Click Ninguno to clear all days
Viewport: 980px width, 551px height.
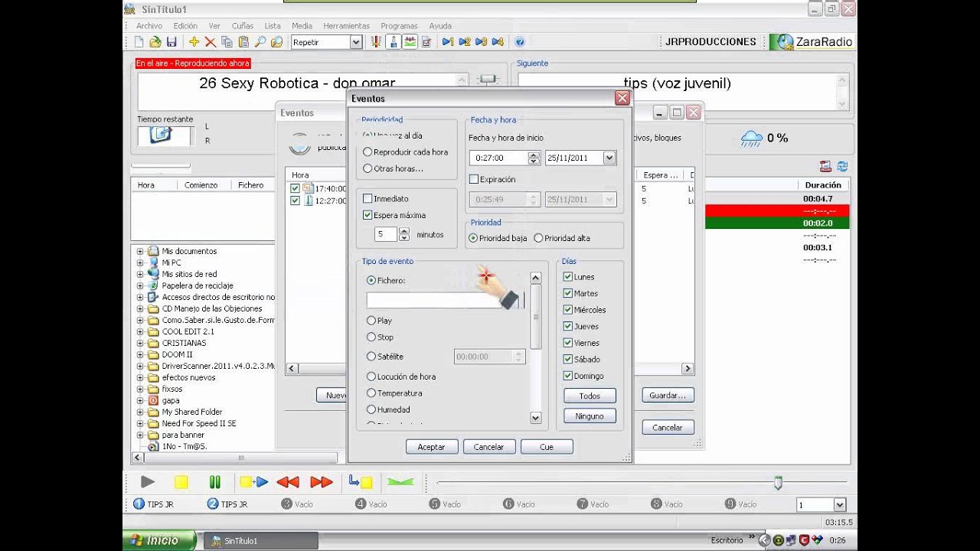[x=590, y=416]
